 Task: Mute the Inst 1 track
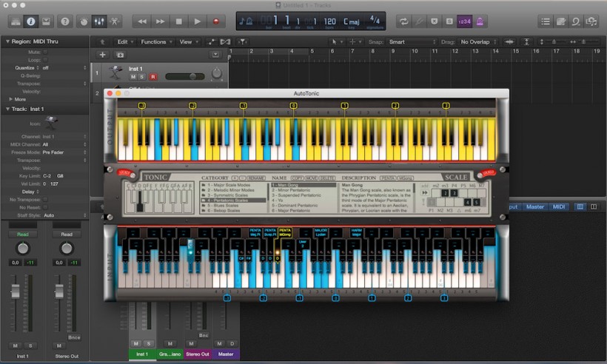click(x=133, y=76)
